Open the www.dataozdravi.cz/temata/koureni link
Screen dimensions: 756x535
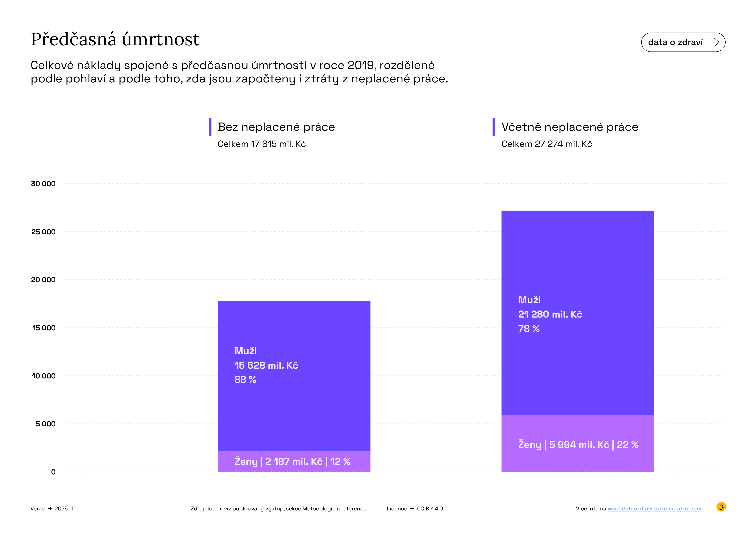654,509
